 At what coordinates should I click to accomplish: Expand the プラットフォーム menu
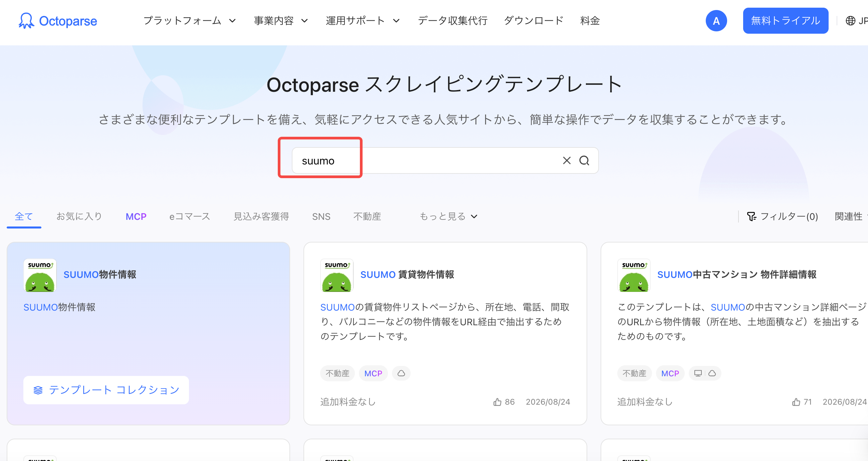pyautogui.click(x=189, y=21)
